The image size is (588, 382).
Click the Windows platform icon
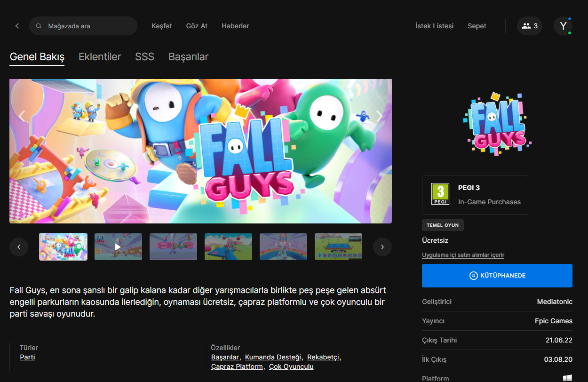(x=567, y=378)
